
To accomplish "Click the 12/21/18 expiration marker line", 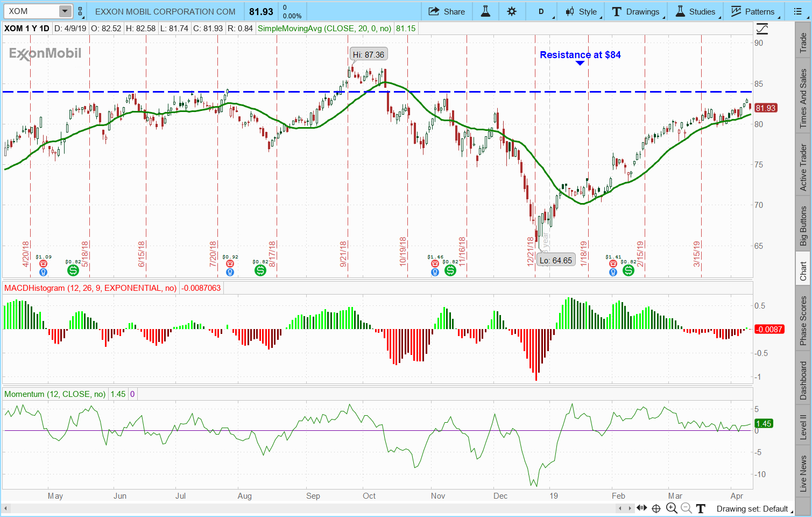I will pos(535,156).
